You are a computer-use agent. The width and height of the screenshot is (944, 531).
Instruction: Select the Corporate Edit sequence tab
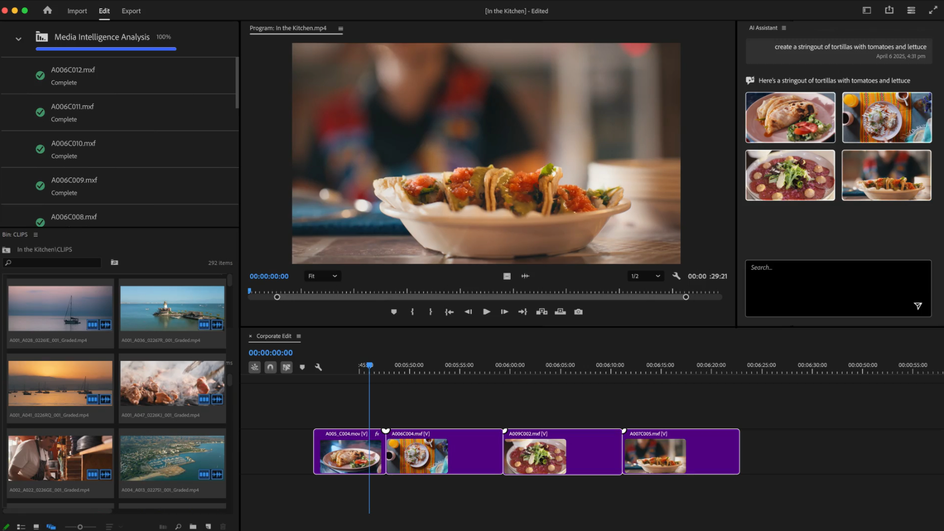pyautogui.click(x=274, y=336)
